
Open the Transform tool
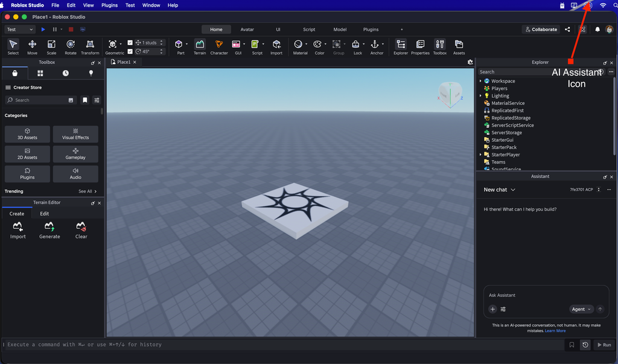(x=90, y=46)
